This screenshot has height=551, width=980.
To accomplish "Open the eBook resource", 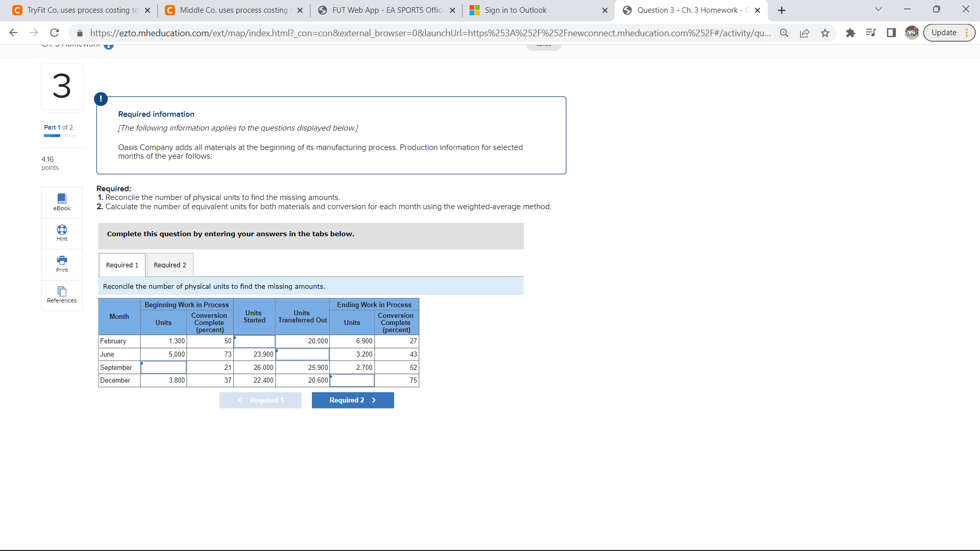I will (x=61, y=202).
